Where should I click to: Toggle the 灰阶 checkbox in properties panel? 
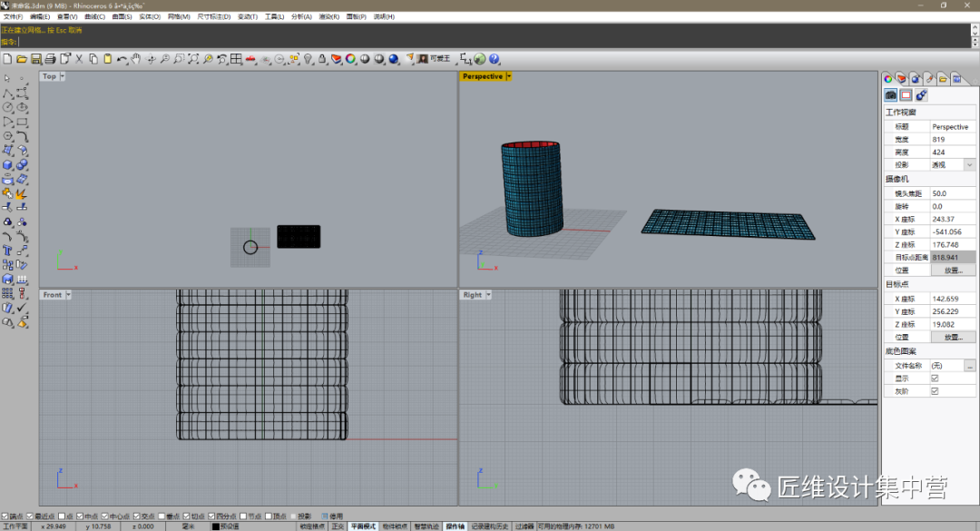point(935,391)
